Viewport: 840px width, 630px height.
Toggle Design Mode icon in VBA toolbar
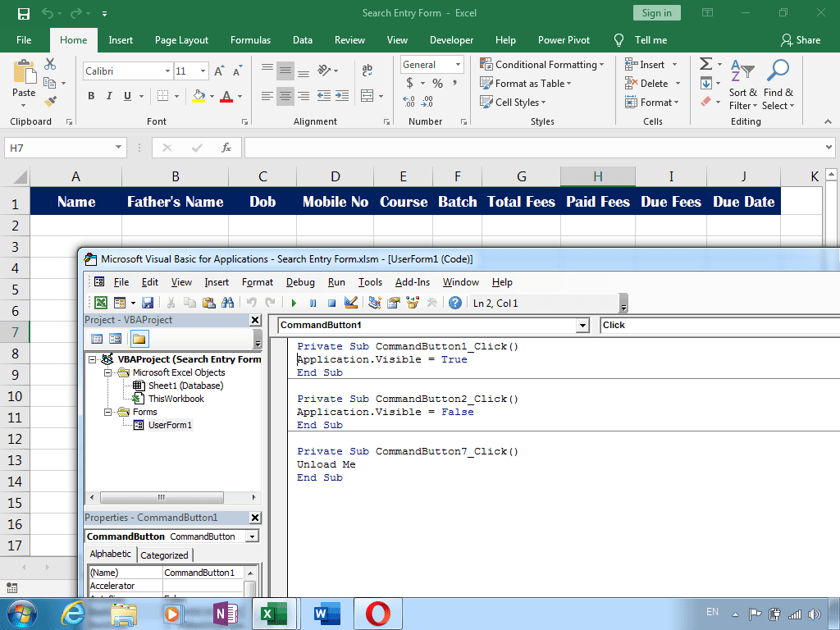point(351,303)
